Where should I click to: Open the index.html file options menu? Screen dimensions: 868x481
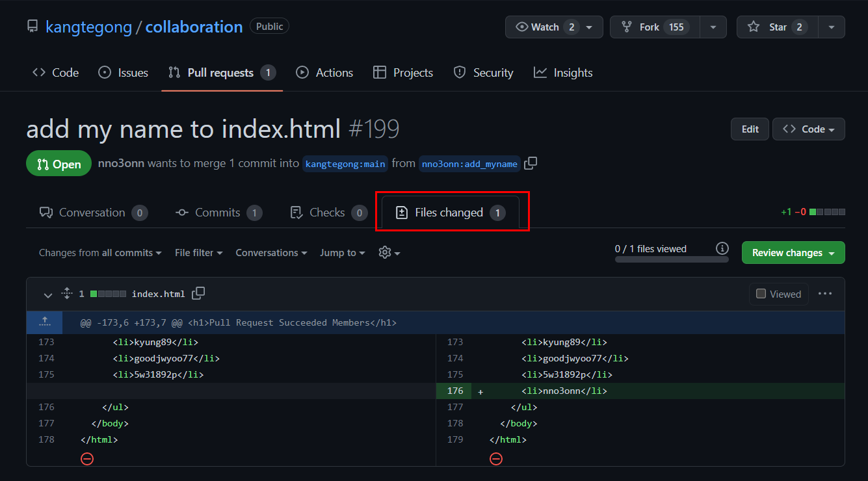pos(825,294)
